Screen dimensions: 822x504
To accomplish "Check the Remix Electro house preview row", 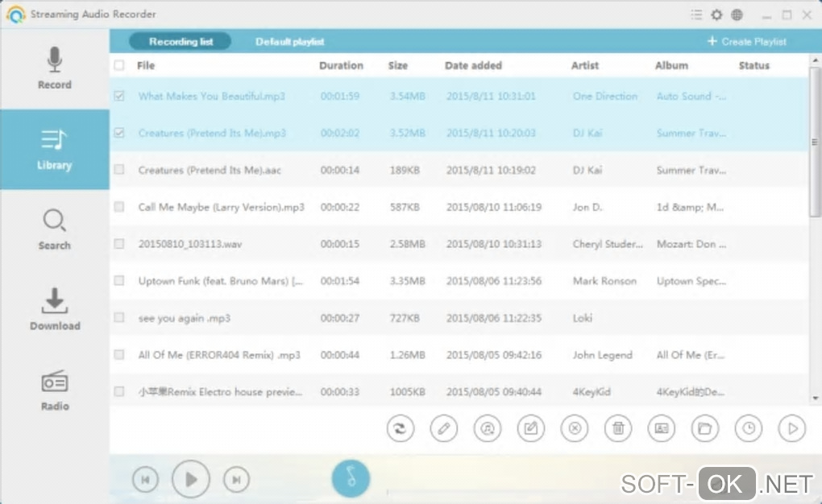I will tap(119, 391).
